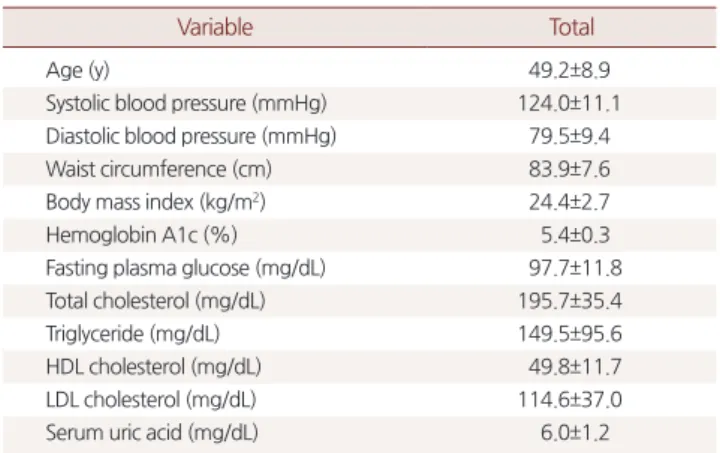The width and height of the screenshot is (720, 453).
Task: Click the value 79.5±9.4
Action: click(569, 136)
